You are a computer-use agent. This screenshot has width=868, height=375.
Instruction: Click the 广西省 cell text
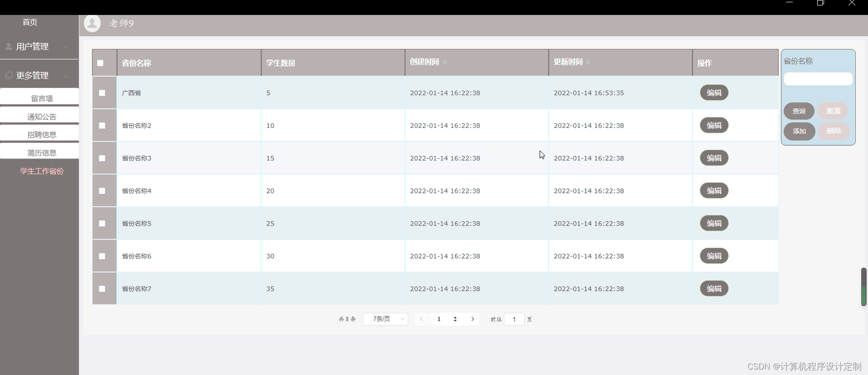[131, 93]
